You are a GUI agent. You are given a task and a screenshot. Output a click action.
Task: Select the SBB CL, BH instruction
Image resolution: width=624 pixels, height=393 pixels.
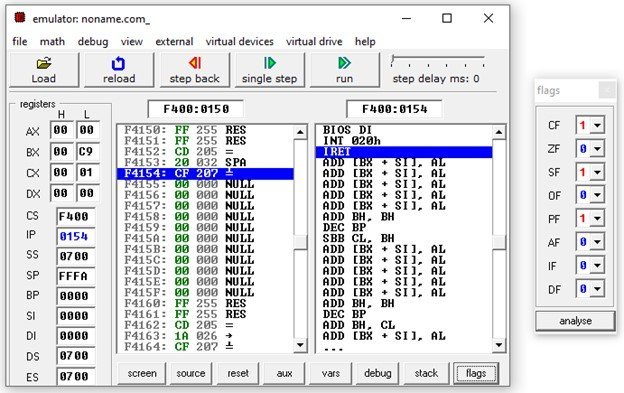404,238
